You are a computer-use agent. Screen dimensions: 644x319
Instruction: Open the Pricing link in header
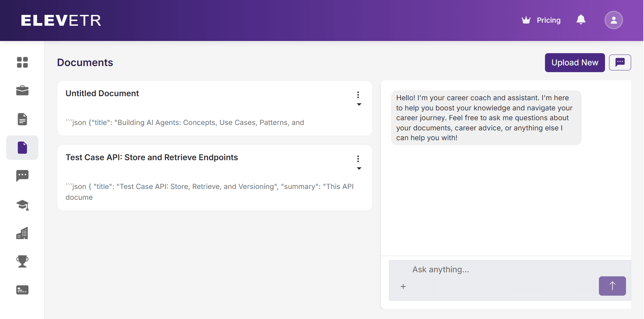(541, 20)
